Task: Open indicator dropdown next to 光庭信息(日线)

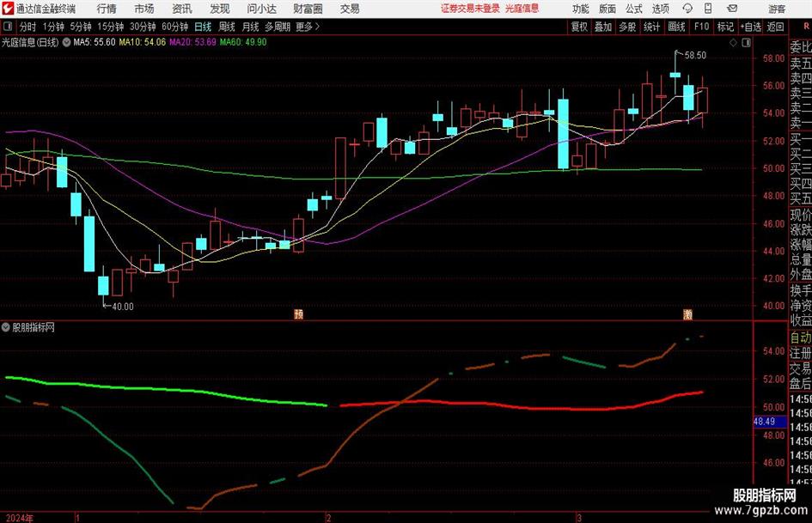Action: (66, 42)
